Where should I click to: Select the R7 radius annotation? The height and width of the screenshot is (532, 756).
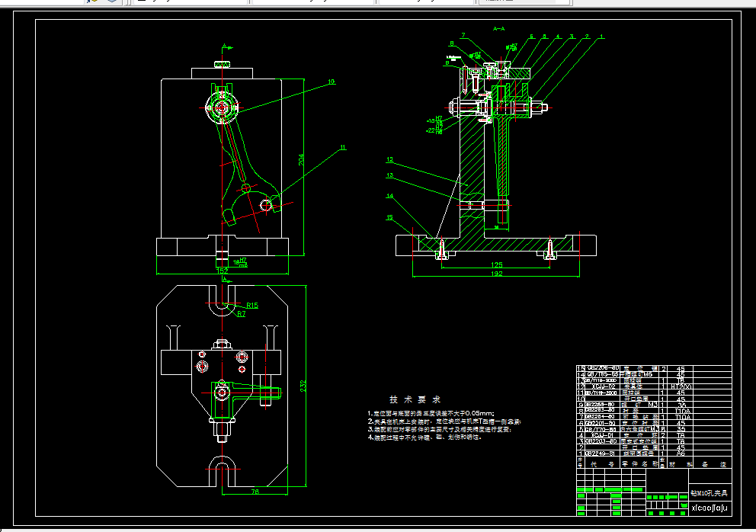tap(241, 313)
